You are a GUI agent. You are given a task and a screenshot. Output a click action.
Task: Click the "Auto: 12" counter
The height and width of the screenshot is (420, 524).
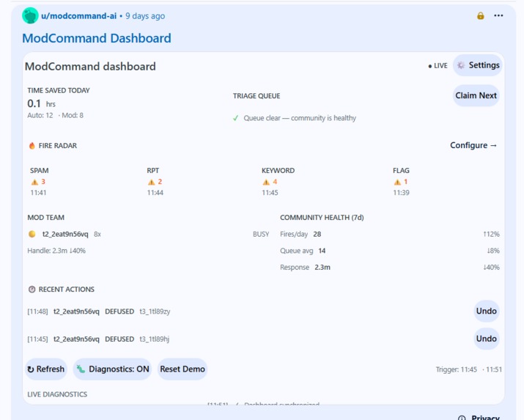(40, 116)
